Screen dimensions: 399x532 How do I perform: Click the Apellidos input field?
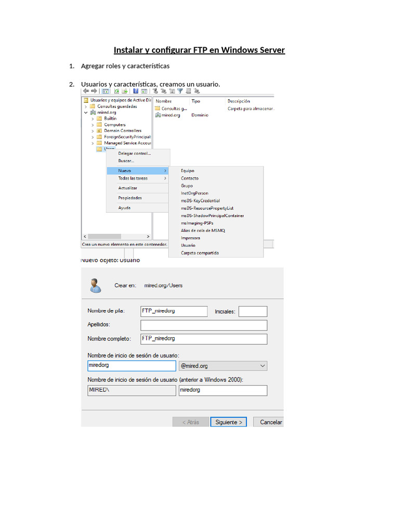(x=204, y=325)
